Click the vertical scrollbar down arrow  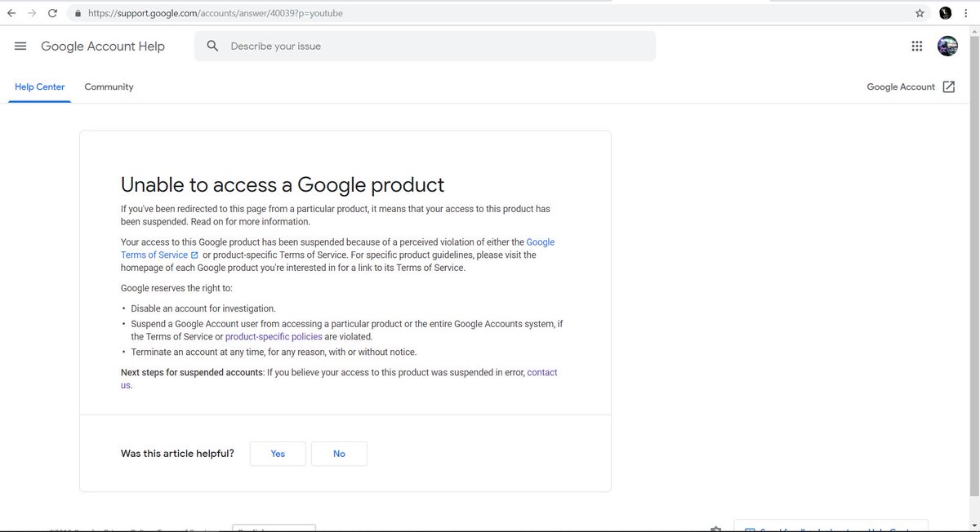973,526
